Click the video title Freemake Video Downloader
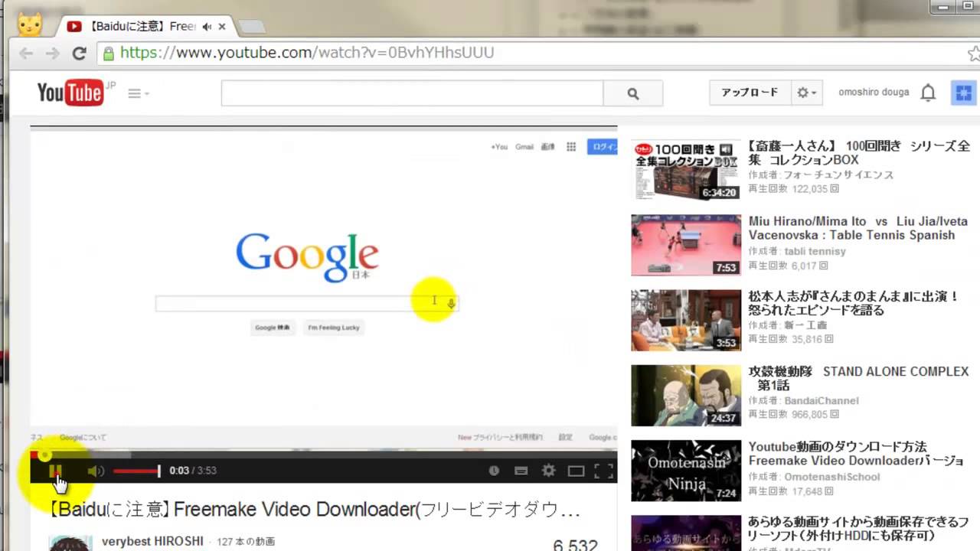The image size is (980, 551). (x=315, y=509)
